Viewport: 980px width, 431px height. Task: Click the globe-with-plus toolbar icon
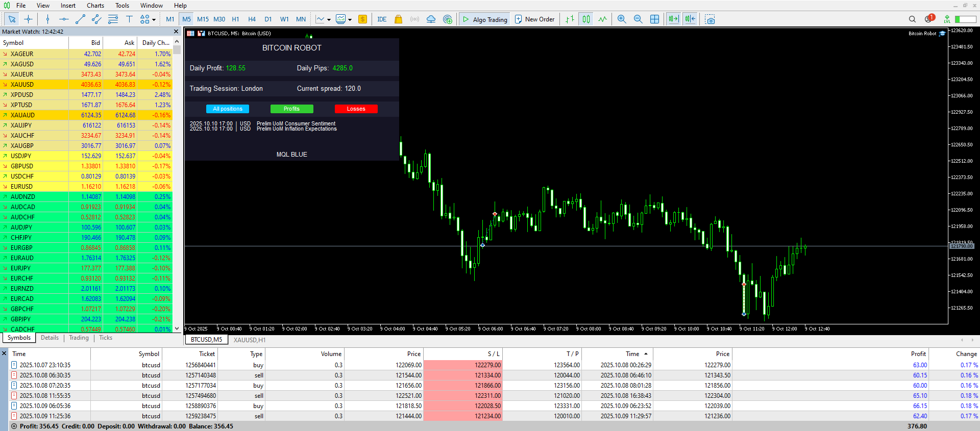[x=448, y=19]
